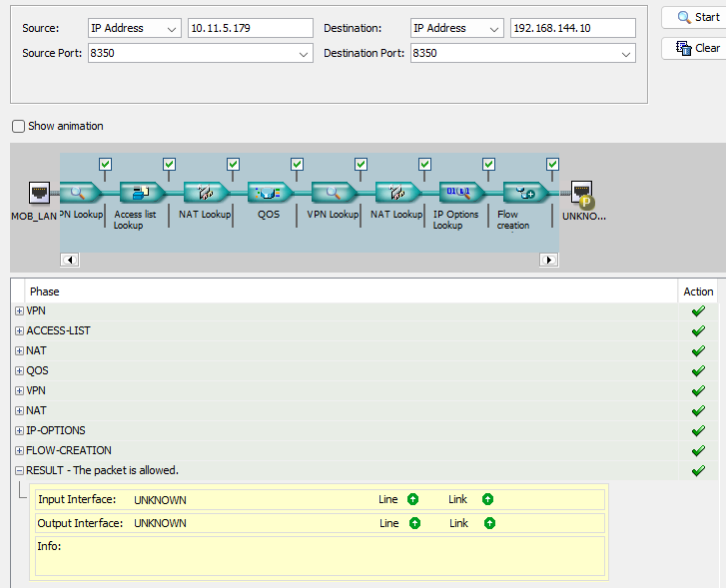Select the second VPN Lookup icon
Image resolution: width=726 pixels, height=588 pixels.
pos(334,192)
